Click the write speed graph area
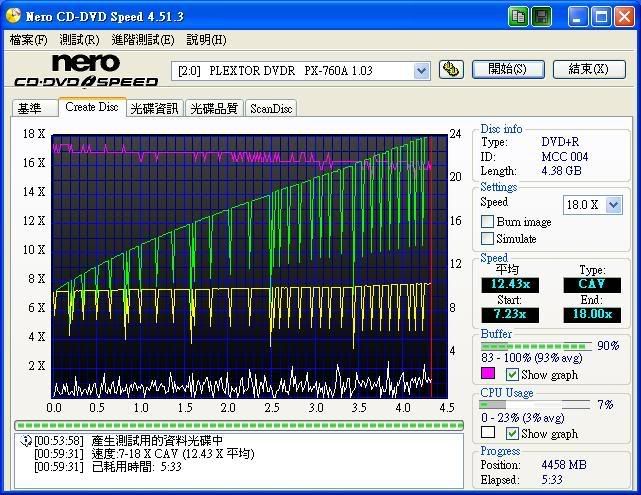The width and height of the screenshot is (641, 495). 249,266
